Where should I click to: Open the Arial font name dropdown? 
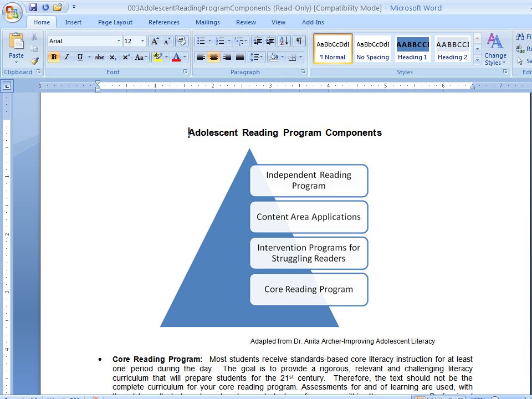coord(119,41)
